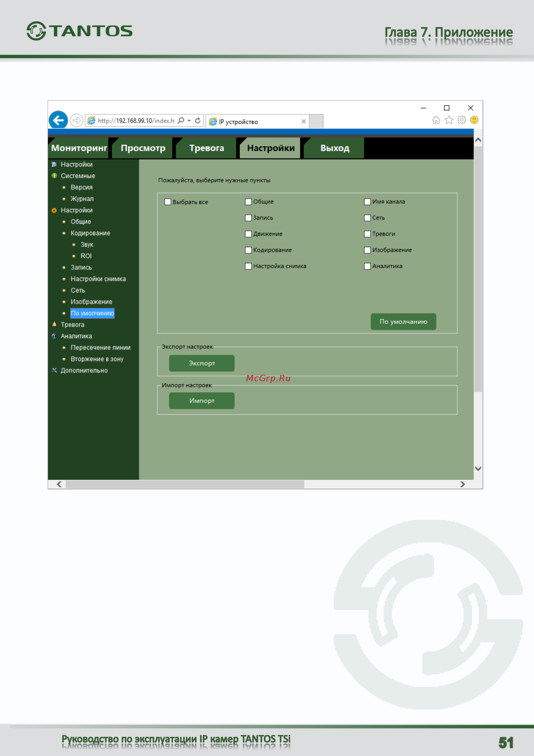
Task: Click the search magnifier in address bar
Action: click(x=181, y=120)
